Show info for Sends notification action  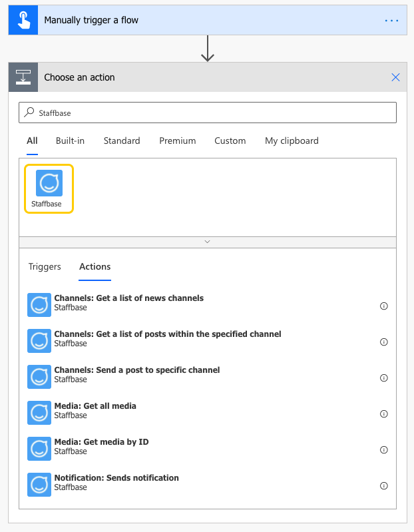[384, 486]
